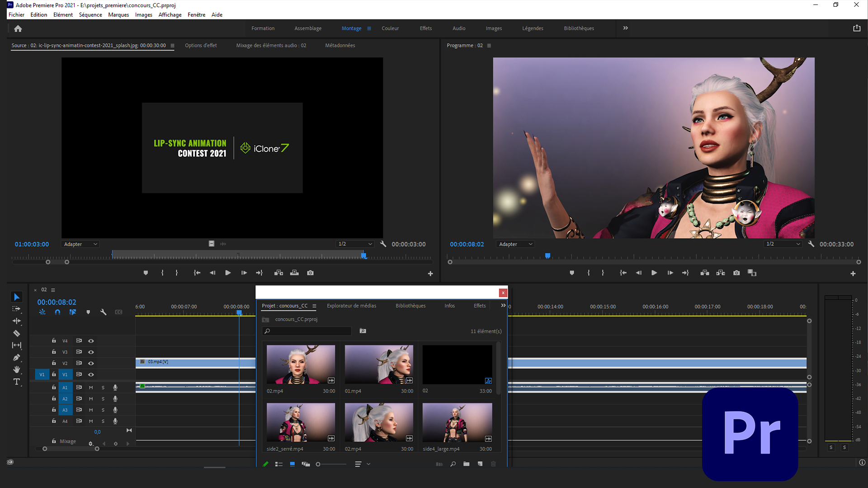Open the Quick Export share icon
Screen dimensions: 868x488
(x=857, y=28)
